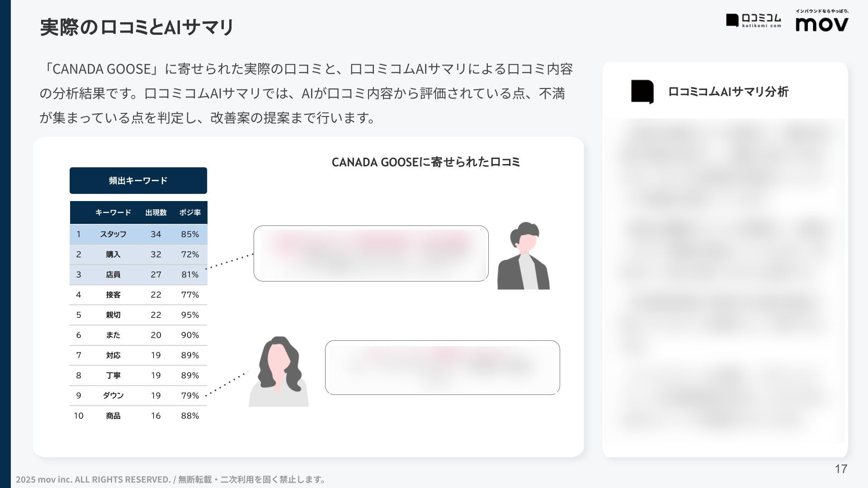Click the 商品 keyword row
The width and height of the screenshot is (868, 488).
coord(113,416)
